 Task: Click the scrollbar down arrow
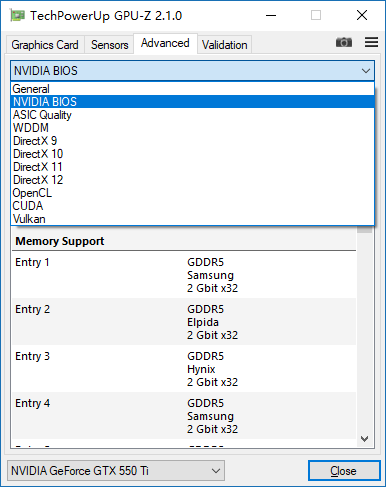365,439
